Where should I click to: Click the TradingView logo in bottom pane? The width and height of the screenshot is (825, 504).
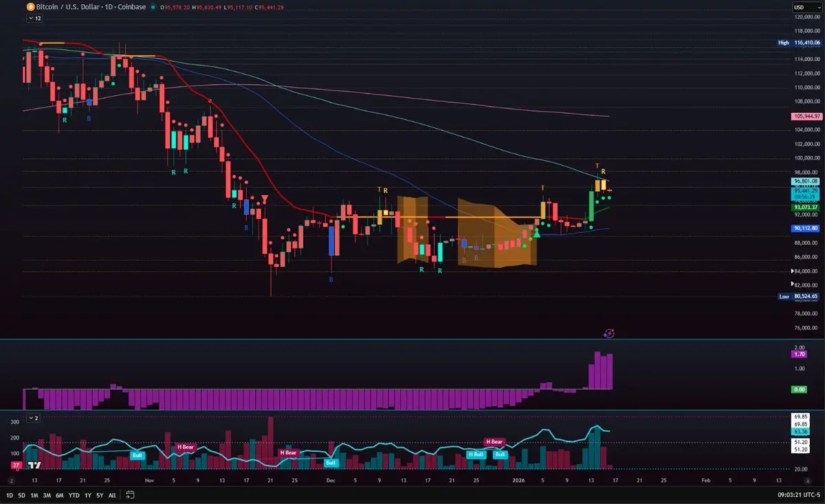(34, 465)
